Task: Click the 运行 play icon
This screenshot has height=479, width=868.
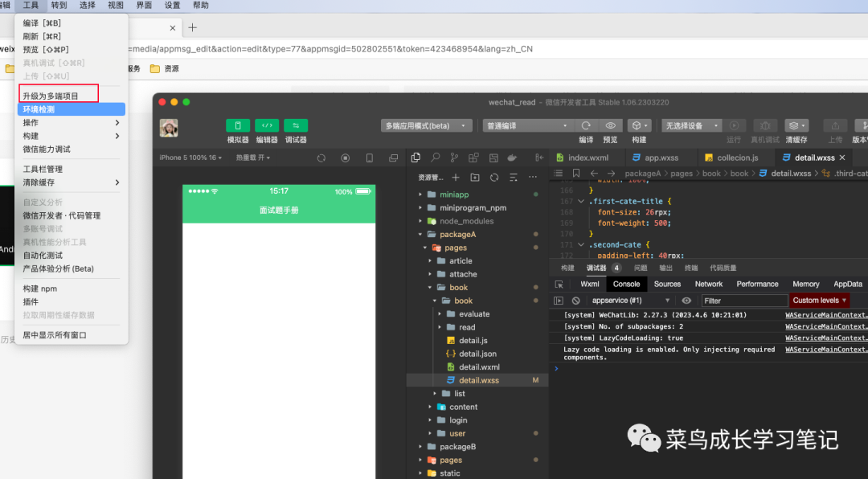Action: [734, 125]
